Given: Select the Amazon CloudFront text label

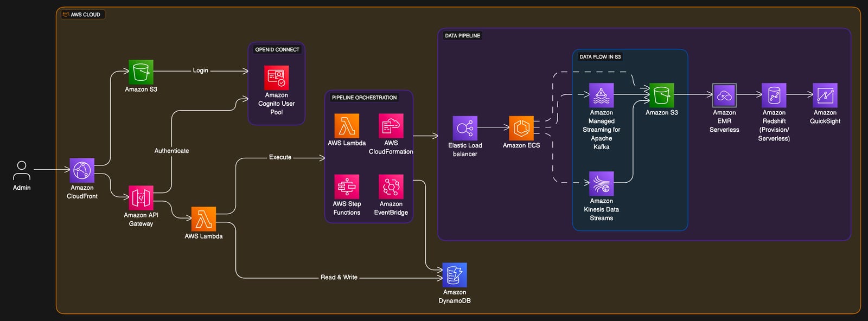Looking at the screenshot, I should pos(82,192).
